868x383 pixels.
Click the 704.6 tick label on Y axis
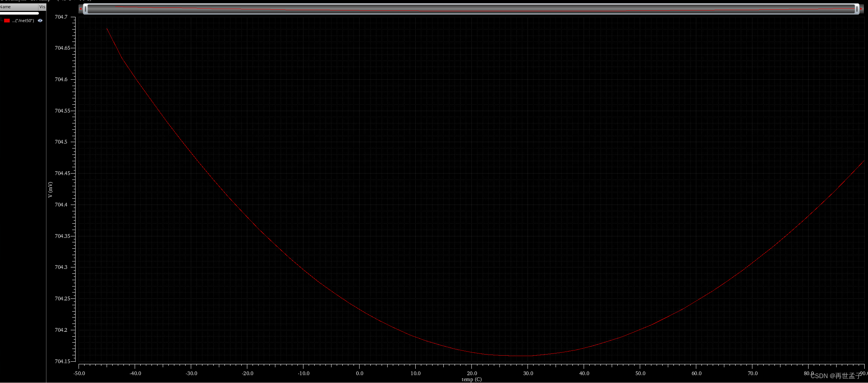click(x=61, y=79)
